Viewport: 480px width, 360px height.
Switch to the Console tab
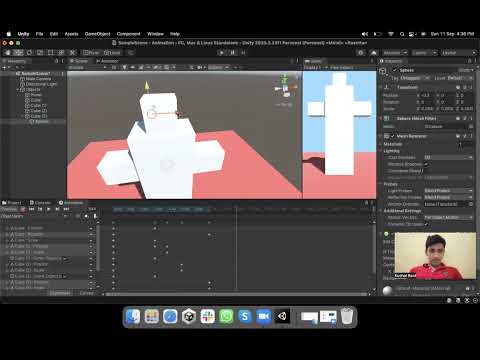click(40, 203)
